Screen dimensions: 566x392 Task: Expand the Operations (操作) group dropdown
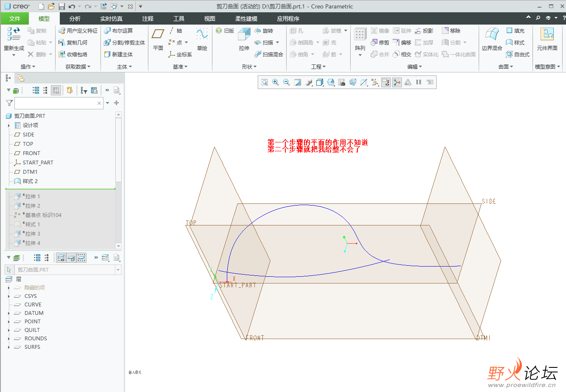coord(28,67)
